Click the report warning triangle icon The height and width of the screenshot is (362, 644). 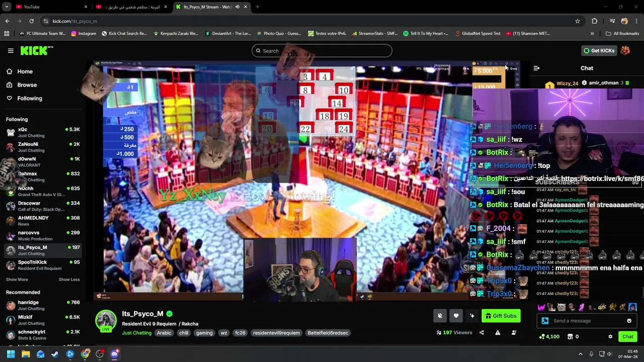498,332
